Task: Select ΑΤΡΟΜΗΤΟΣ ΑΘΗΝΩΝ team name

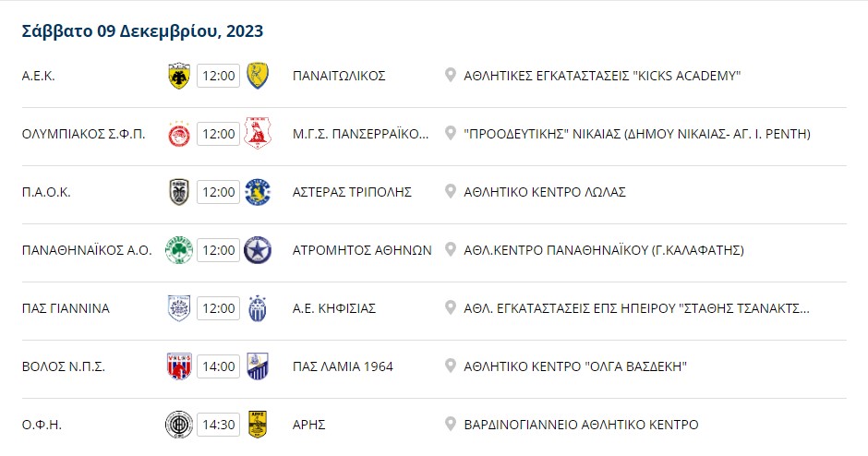Action: coord(362,250)
